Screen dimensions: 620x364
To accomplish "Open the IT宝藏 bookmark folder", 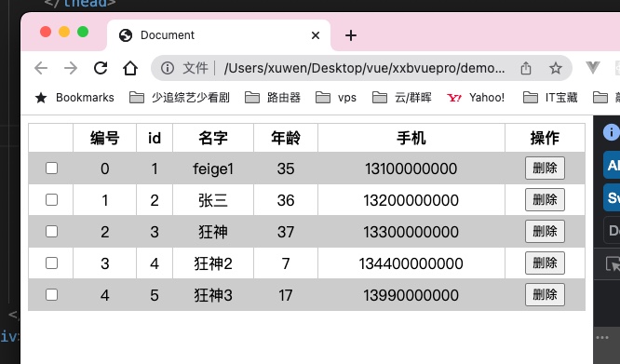I will 550,98.
